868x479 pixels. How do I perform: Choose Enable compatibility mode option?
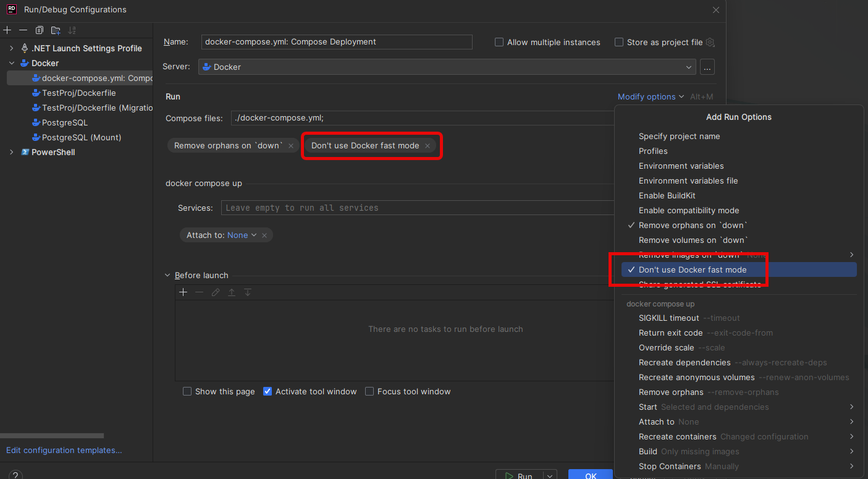[x=739, y=210]
